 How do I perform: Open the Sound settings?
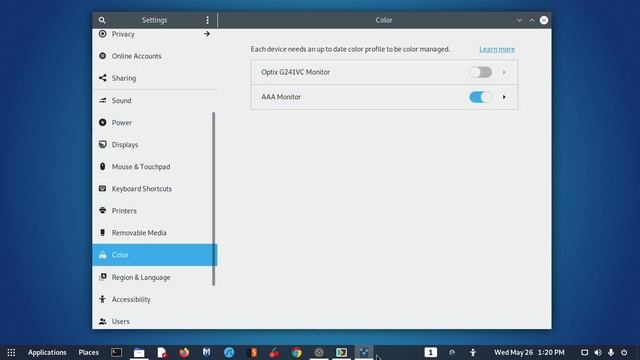point(155,100)
